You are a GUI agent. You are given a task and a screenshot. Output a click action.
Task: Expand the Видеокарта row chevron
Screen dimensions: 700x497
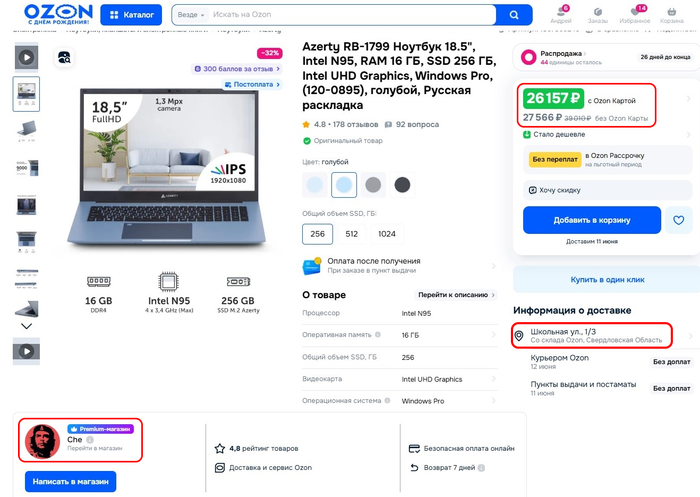point(493,379)
